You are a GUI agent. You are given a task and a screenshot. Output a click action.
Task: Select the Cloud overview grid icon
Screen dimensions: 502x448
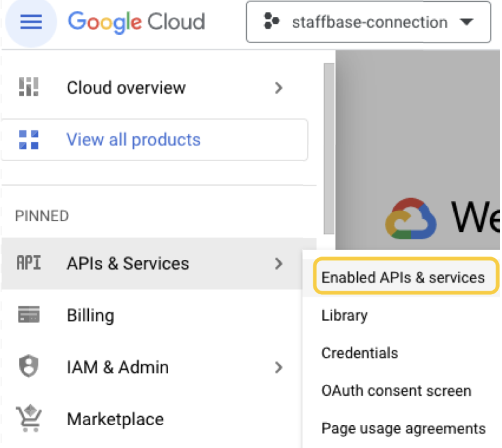[x=29, y=88]
